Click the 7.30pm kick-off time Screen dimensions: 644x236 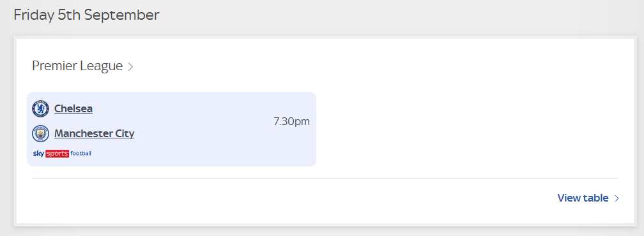click(291, 122)
